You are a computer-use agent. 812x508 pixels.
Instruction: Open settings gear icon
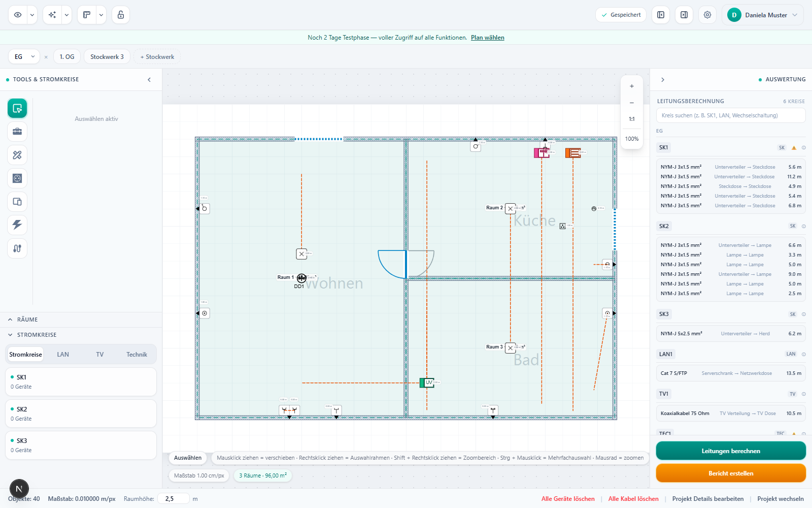(x=707, y=15)
